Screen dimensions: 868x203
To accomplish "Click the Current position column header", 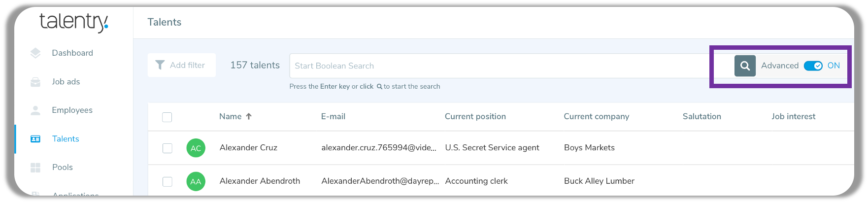I will [x=475, y=117].
